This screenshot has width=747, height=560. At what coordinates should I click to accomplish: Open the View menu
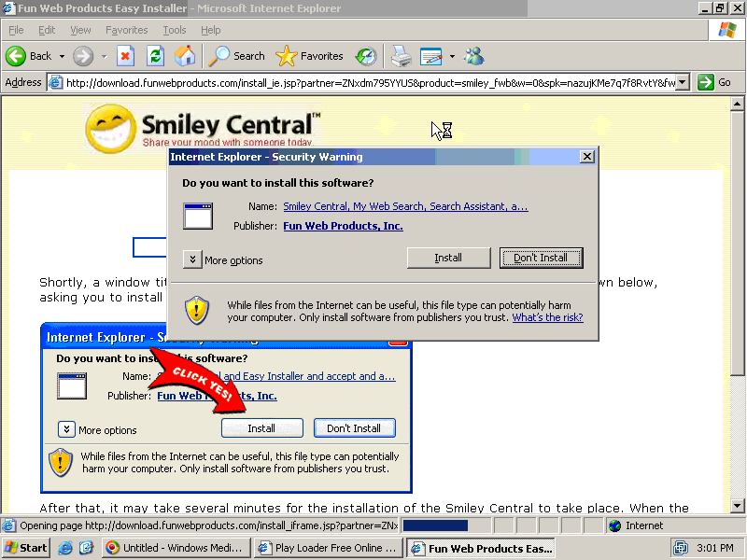pos(80,30)
